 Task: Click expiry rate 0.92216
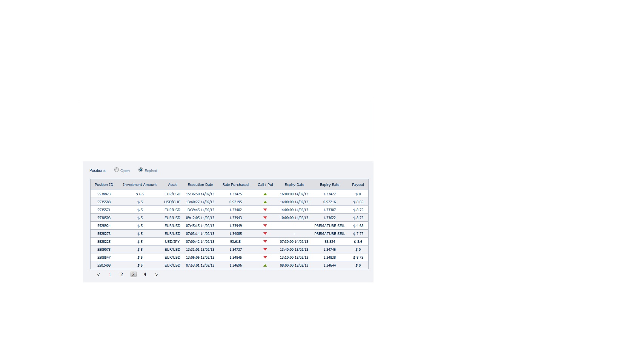click(329, 202)
